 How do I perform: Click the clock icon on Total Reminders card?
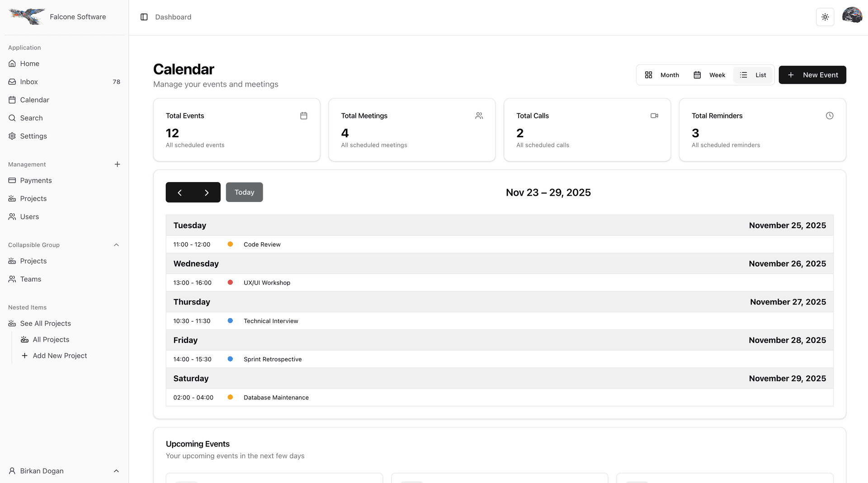pyautogui.click(x=830, y=116)
